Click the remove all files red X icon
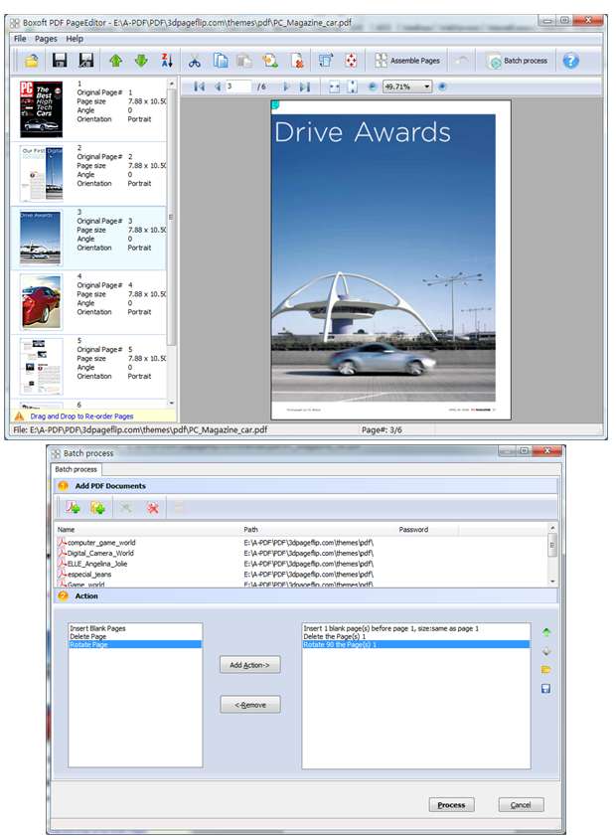Viewport: 616px width, 840px height. click(153, 507)
